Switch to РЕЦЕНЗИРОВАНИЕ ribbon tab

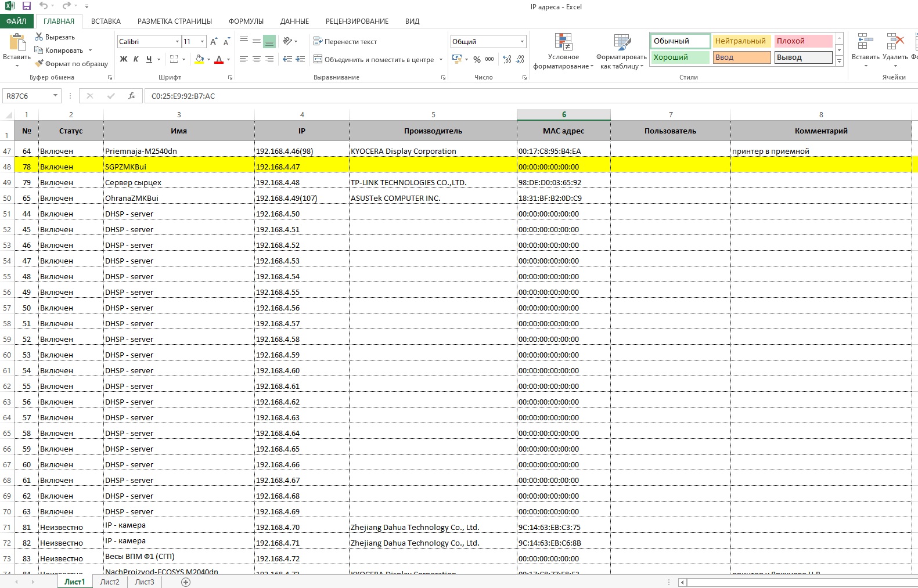click(x=357, y=21)
